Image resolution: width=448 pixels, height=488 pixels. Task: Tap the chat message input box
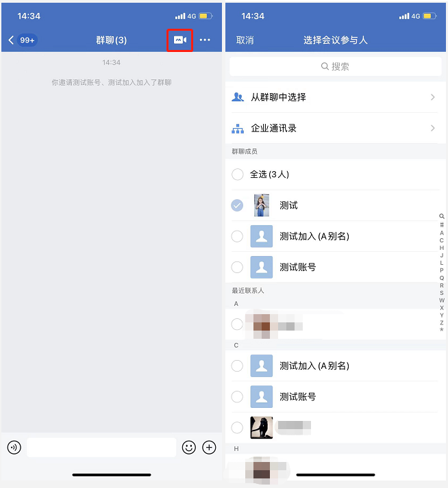101,448
